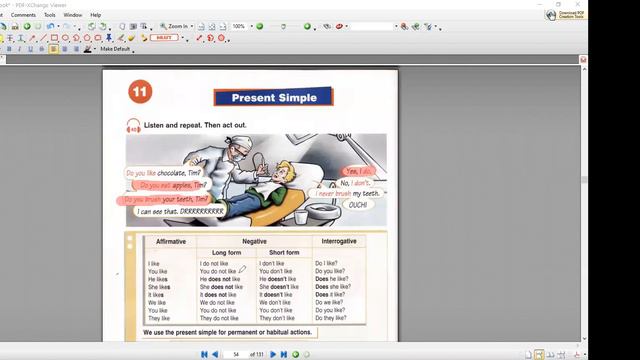Click Download PDF Creation Tools button
Image resolution: width=640 pixels, height=360 pixels.
tap(566, 15)
